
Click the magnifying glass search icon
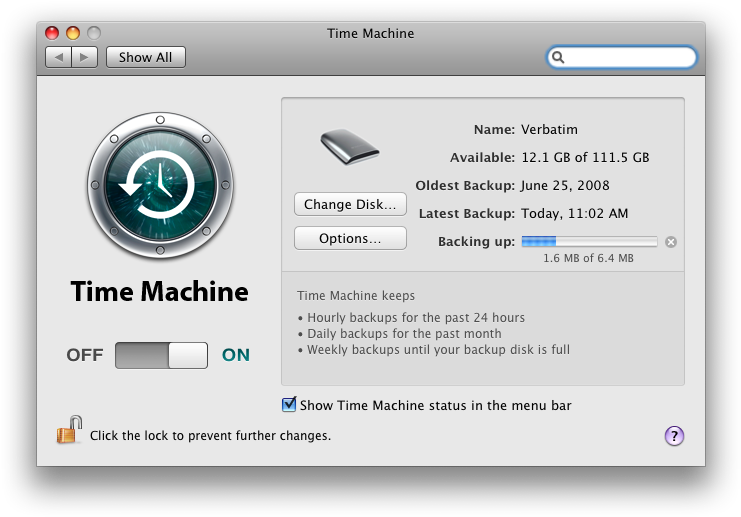558,57
